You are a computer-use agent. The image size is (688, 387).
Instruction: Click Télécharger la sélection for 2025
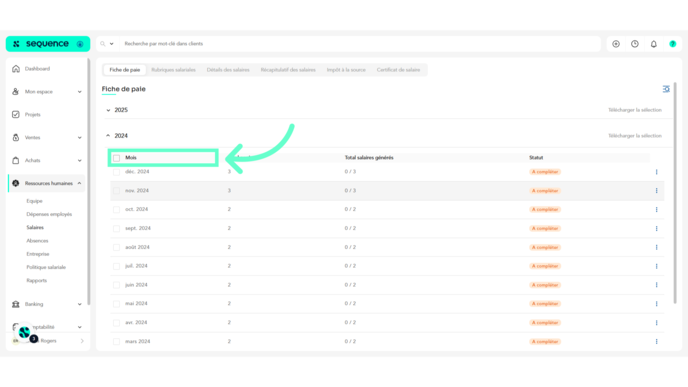634,110
